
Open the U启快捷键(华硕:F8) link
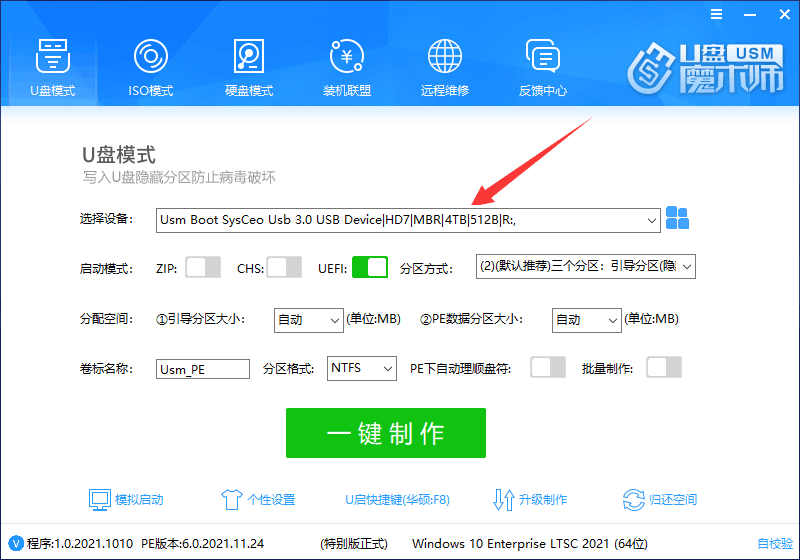397,500
